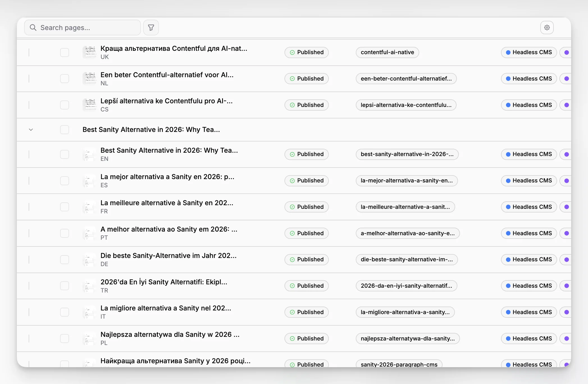Click Published status on NL row
The image size is (588, 384).
coord(306,79)
